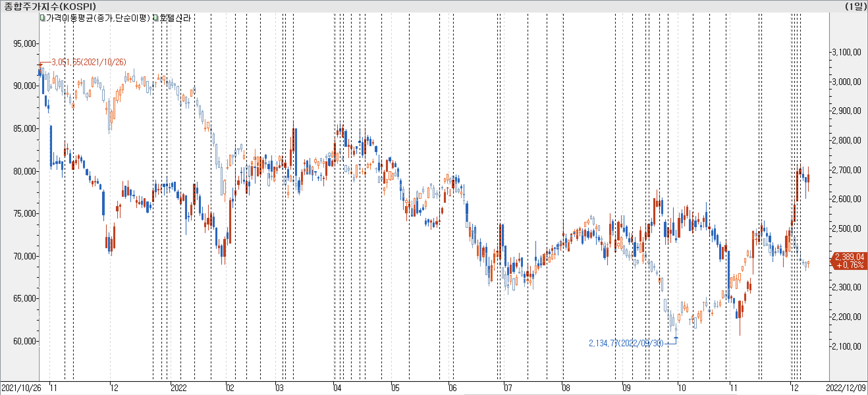Click the 60,000 label on left axis

(x=24, y=341)
